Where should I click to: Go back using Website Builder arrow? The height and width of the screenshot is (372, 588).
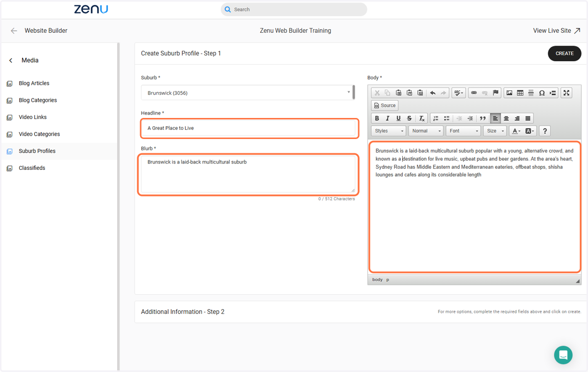(x=14, y=30)
